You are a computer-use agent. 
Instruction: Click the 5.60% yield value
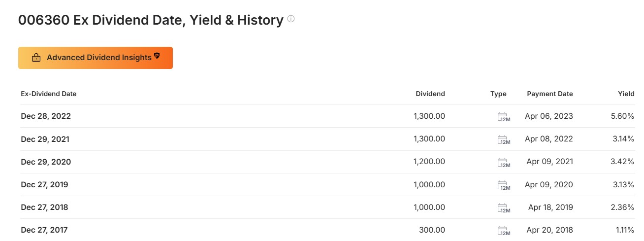(x=623, y=116)
